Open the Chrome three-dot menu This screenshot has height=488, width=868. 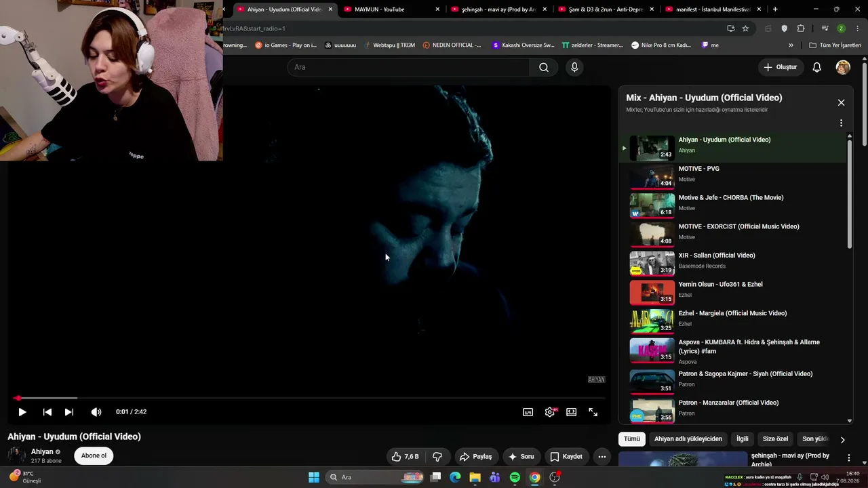pyautogui.click(x=858, y=28)
